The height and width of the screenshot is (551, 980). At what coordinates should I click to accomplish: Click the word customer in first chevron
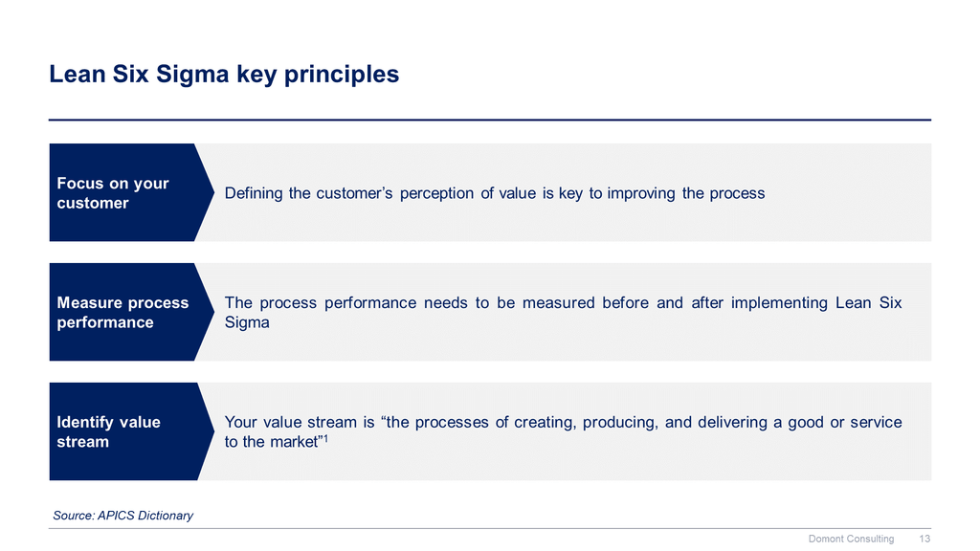[93, 203]
